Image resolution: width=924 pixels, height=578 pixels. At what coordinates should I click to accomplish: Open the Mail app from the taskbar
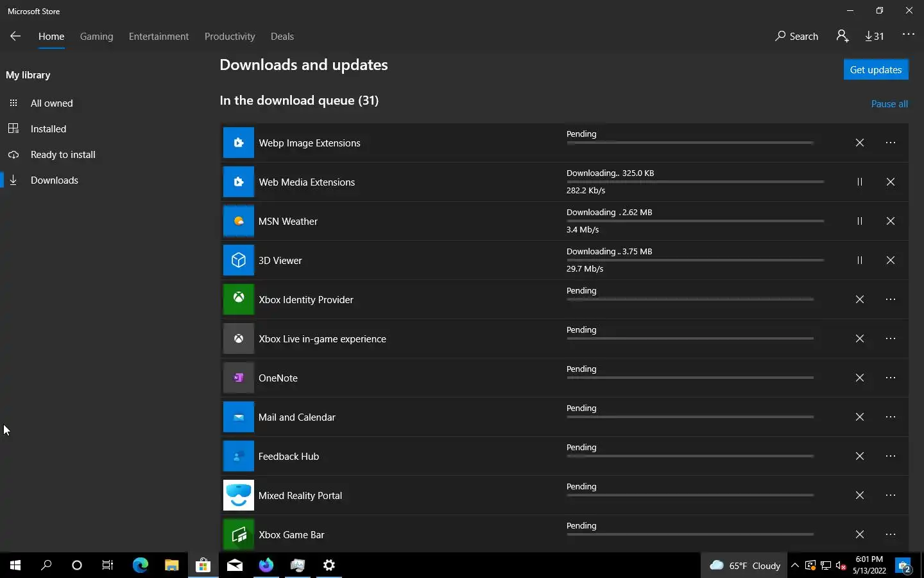(234, 565)
